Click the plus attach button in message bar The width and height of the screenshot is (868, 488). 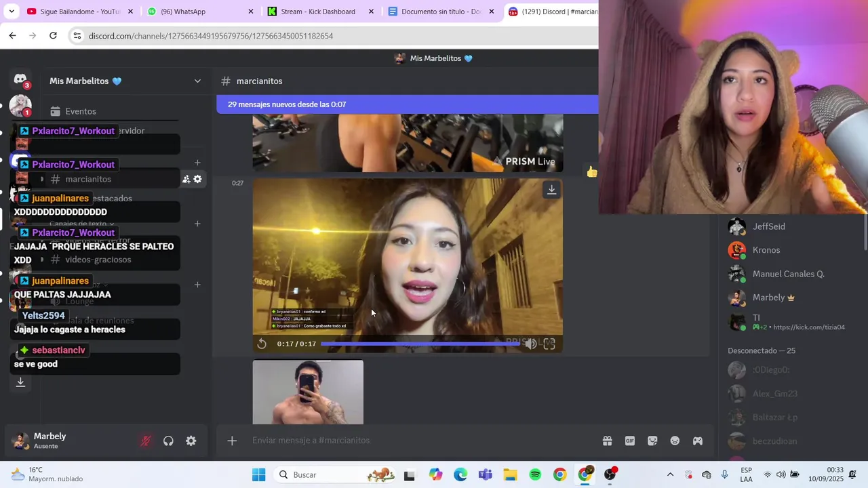click(232, 441)
